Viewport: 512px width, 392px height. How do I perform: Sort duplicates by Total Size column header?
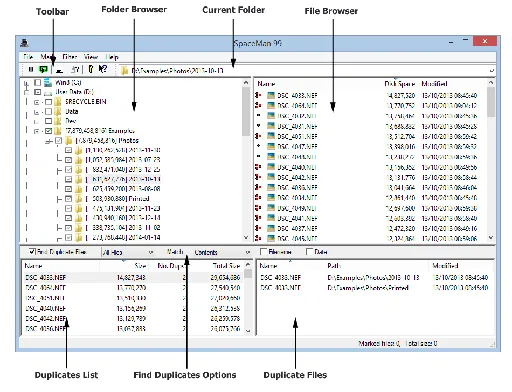pos(226,266)
